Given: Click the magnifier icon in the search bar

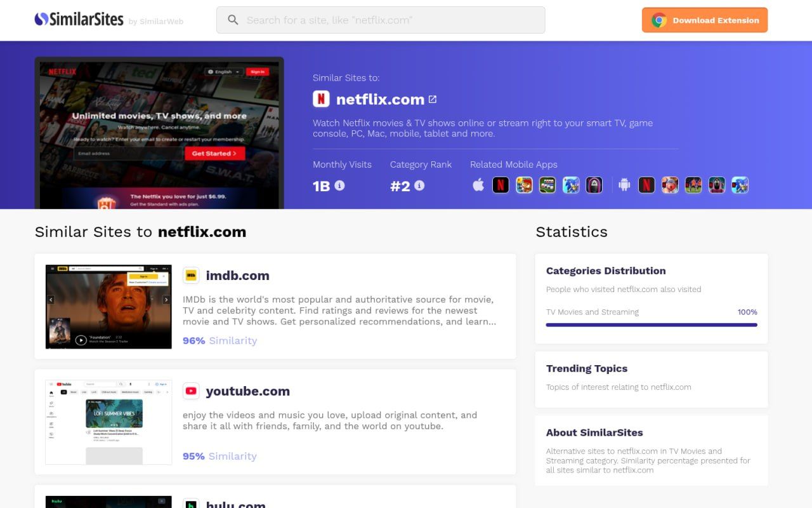Looking at the screenshot, I should [x=233, y=20].
